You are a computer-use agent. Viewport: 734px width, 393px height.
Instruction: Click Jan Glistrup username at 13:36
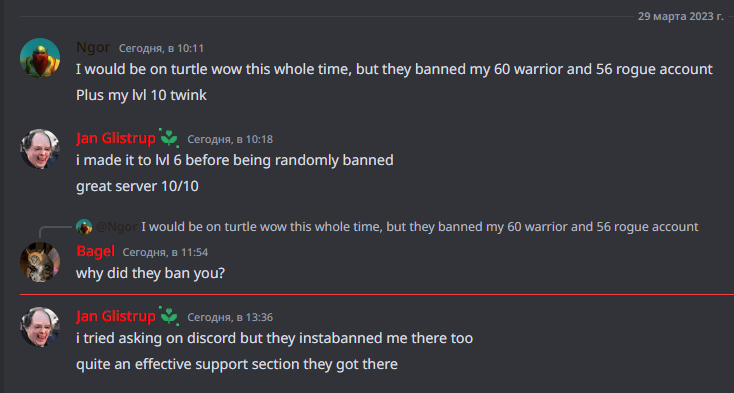pyautogui.click(x=116, y=316)
